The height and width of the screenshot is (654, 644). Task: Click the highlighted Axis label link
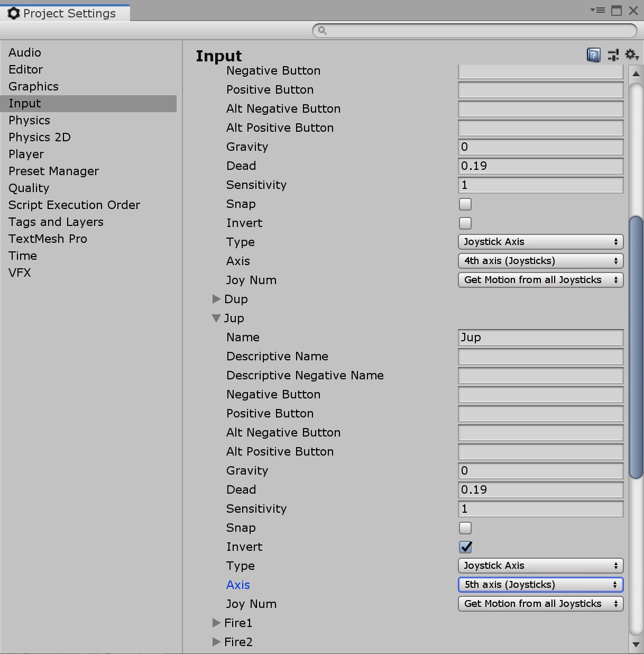pos(238,585)
